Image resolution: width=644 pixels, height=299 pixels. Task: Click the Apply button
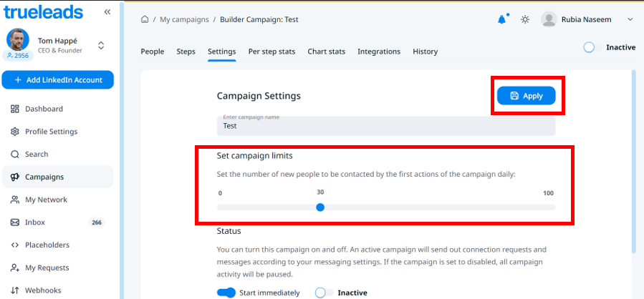click(x=526, y=96)
